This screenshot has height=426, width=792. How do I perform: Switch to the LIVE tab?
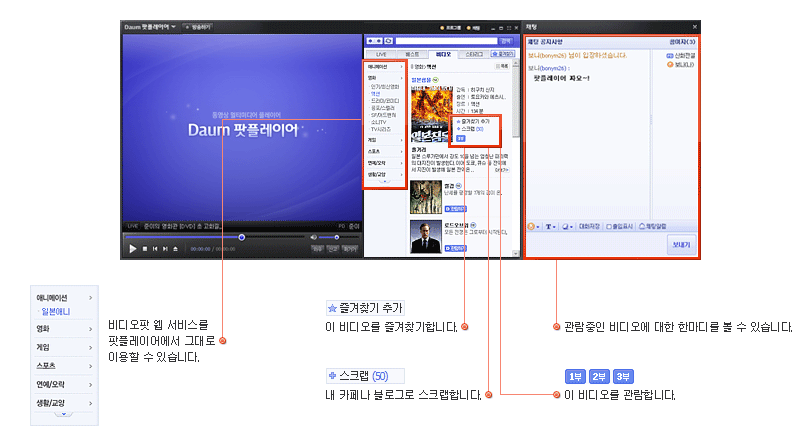(381, 54)
